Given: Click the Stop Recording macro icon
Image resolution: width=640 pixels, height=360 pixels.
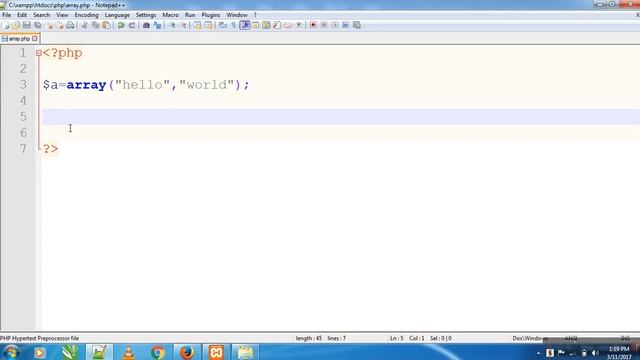Looking at the screenshot, I should tap(324, 25).
